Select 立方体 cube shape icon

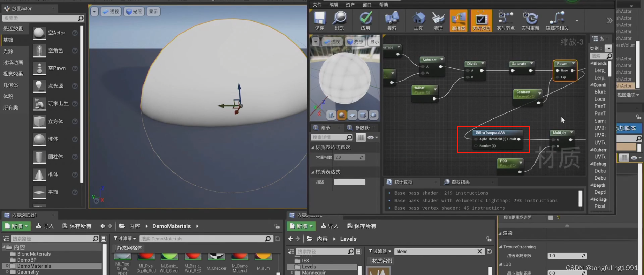point(39,121)
